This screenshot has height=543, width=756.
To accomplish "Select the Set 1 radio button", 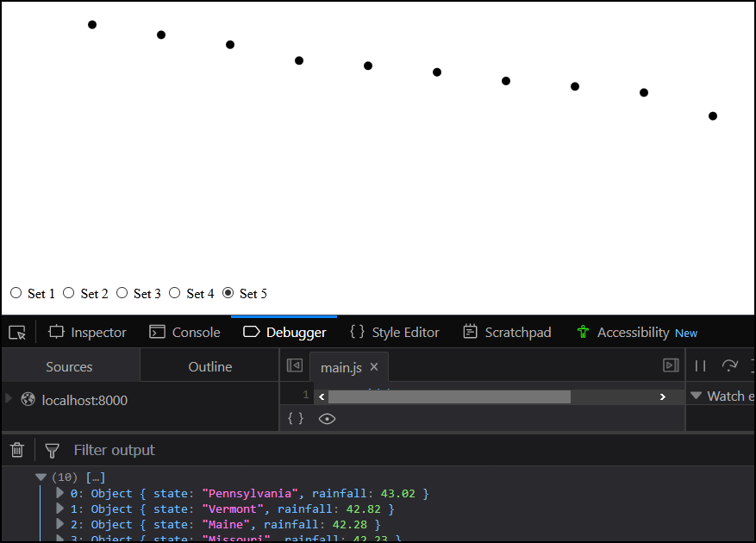I will pos(16,293).
